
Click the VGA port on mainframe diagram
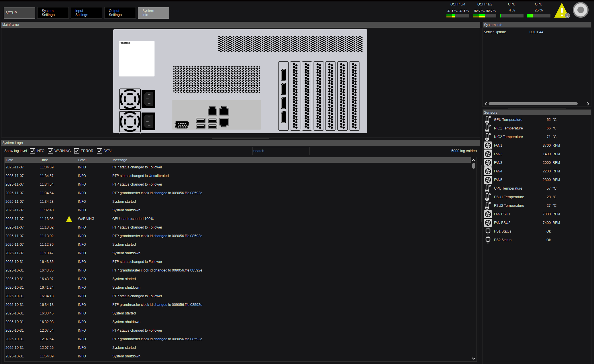pyautogui.click(x=182, y=125)
